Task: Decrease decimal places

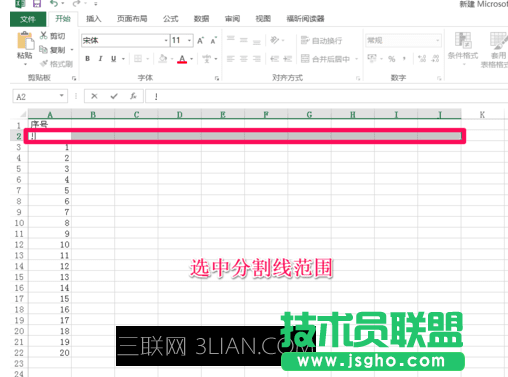Action: coord(435,59)
